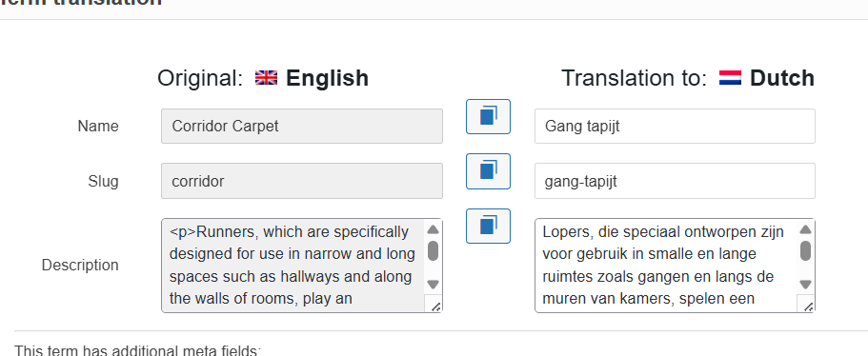Click inside the English description text box

pos(293,266)
